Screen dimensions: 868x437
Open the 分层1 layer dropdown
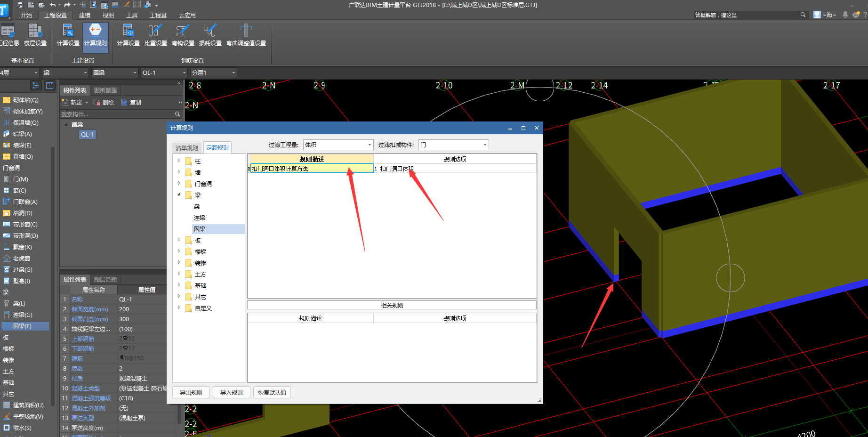(213, 73)
